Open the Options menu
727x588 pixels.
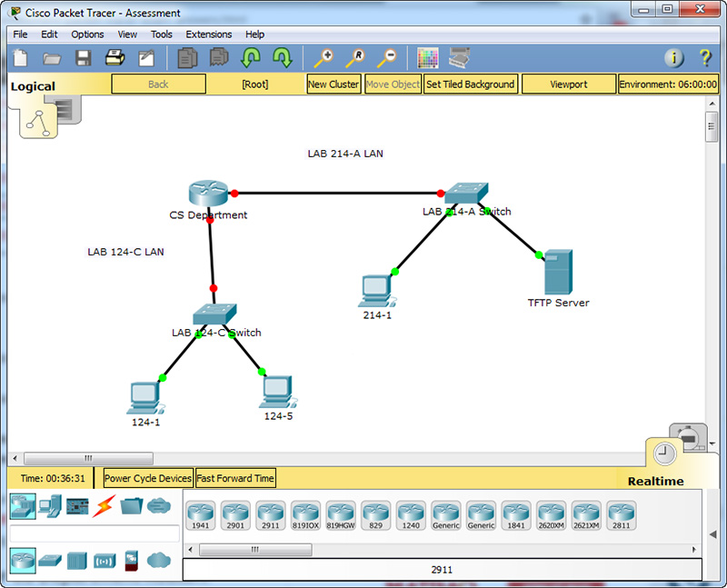[87, 35]
